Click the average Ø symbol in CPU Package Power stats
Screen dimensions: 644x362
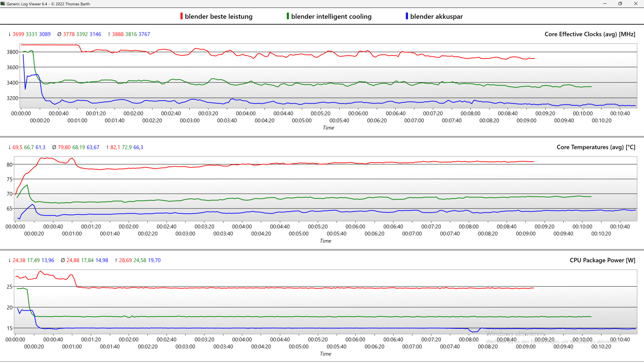[x=63, y=260]
